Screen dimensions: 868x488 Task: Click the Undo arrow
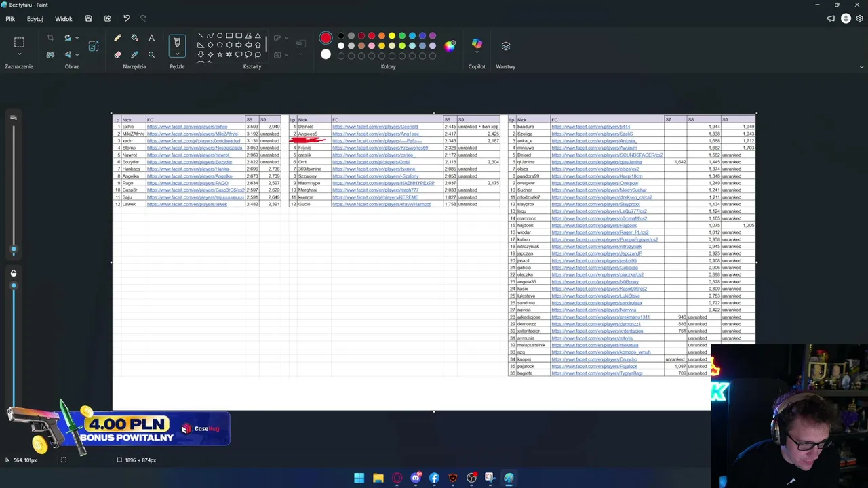pos(126,19)
